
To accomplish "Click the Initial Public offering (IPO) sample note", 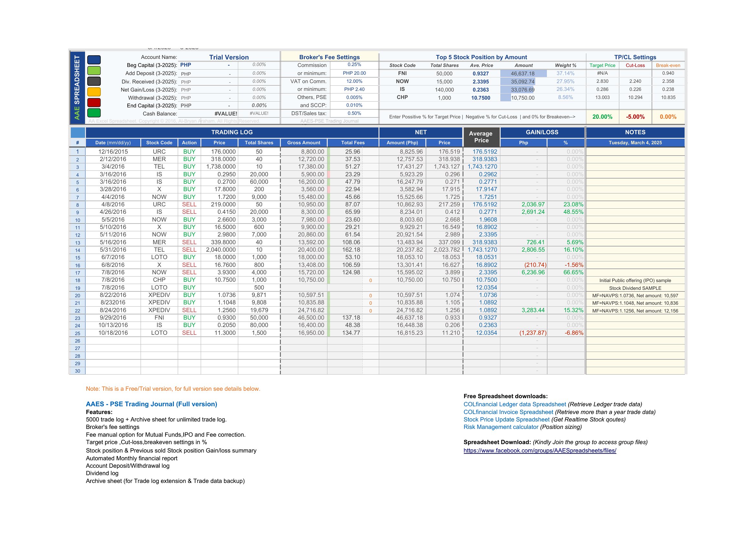I will click(x=635, y=280).
